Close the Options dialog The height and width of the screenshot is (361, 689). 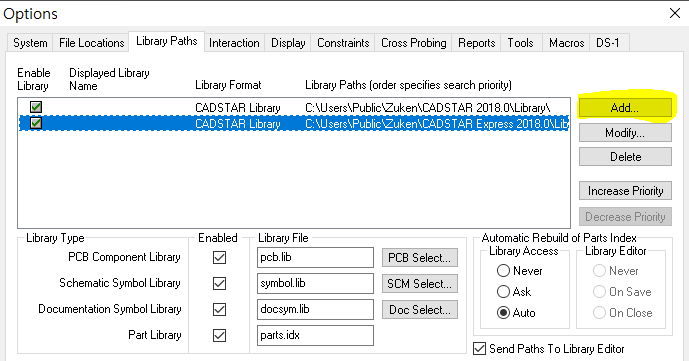click(675, 13)
